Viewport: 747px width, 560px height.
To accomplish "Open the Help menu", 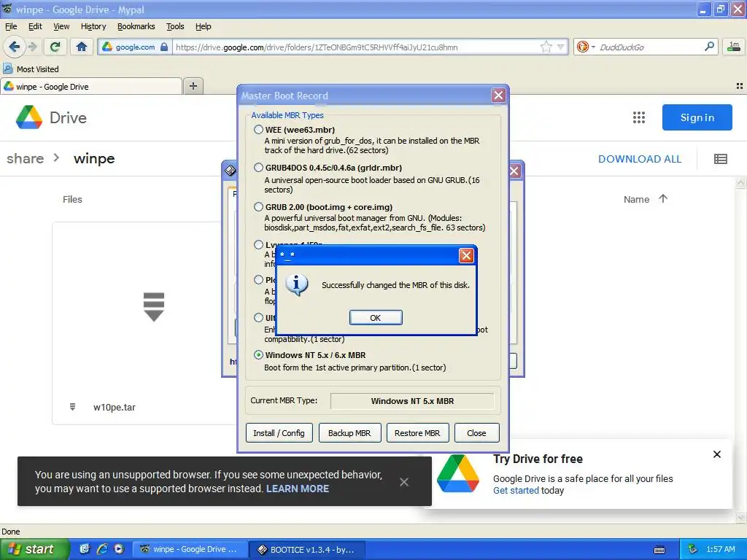I will [x=203, y=26].
